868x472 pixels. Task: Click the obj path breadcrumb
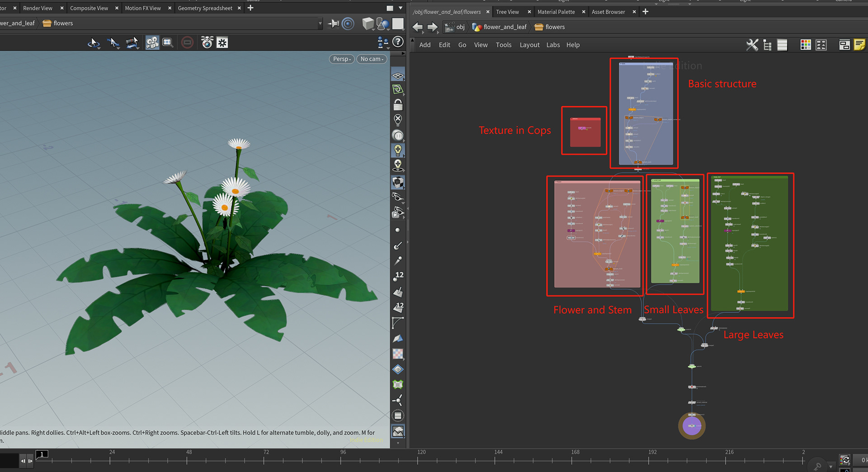tap(460, 27)
